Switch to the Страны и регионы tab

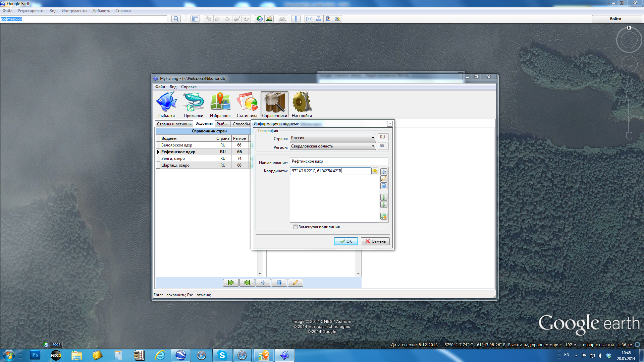174,124
